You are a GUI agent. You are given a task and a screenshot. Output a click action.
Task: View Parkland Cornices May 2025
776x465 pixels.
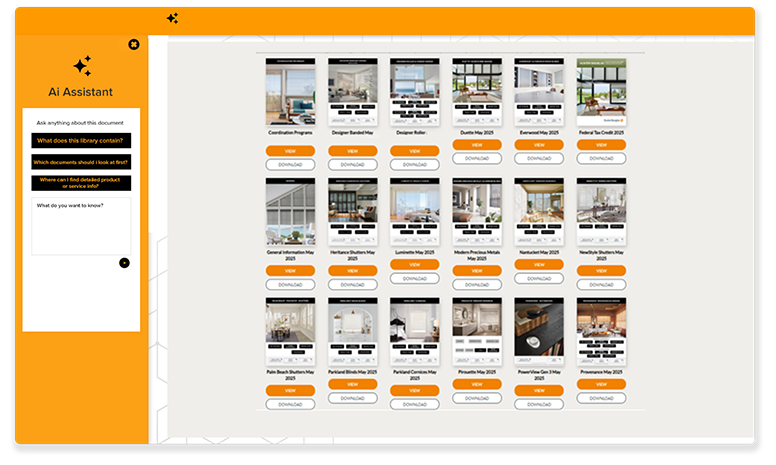coord(415,390)
